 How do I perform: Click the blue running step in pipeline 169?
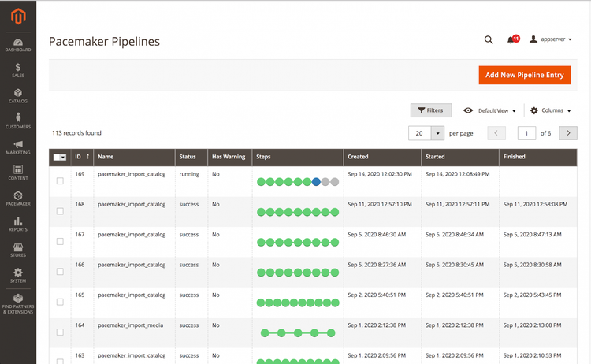pyautogui.click(x=316, y=181)
